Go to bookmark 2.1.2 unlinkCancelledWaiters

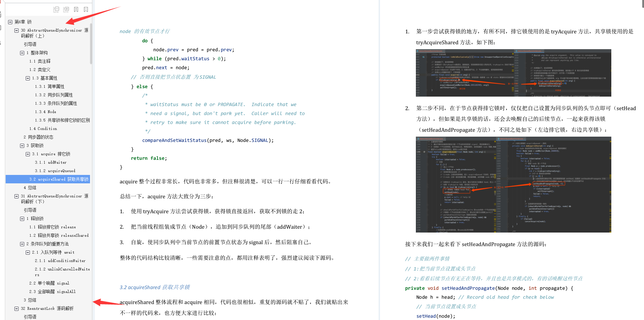click(62, 272)
